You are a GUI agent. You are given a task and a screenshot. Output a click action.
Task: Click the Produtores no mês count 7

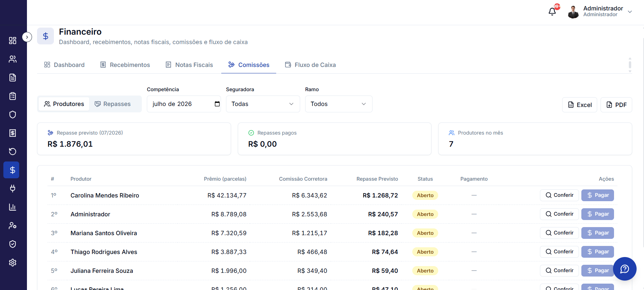(x=451, y=144)
